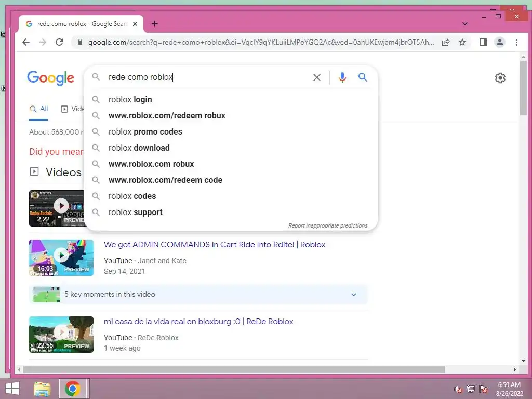This screenshot has height=399, width=532.
Task: Click the scroll-left arrow of horizontal scrollbar
Action: (x=19, y=369)
